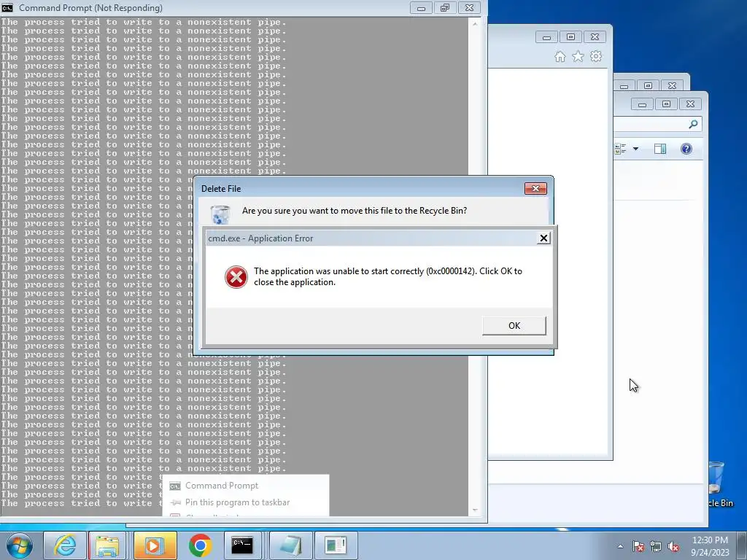Click the Home icon in the Internet Explorer window
The width and height of the screenshot is (747, 560).
[x=560, y=57]
